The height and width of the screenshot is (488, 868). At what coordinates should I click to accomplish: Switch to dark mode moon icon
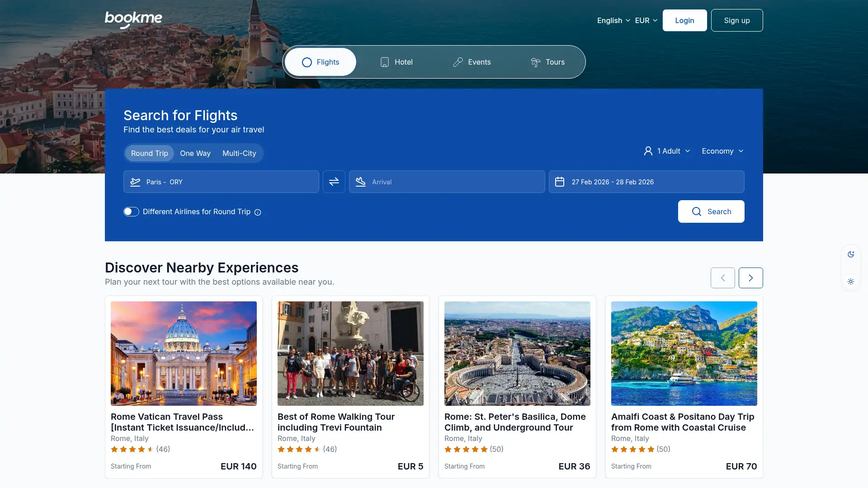851,254
